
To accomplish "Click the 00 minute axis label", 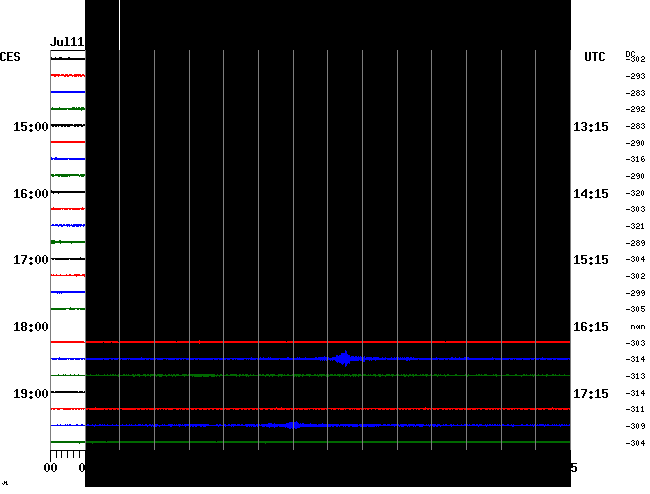I will pos(51,468).
